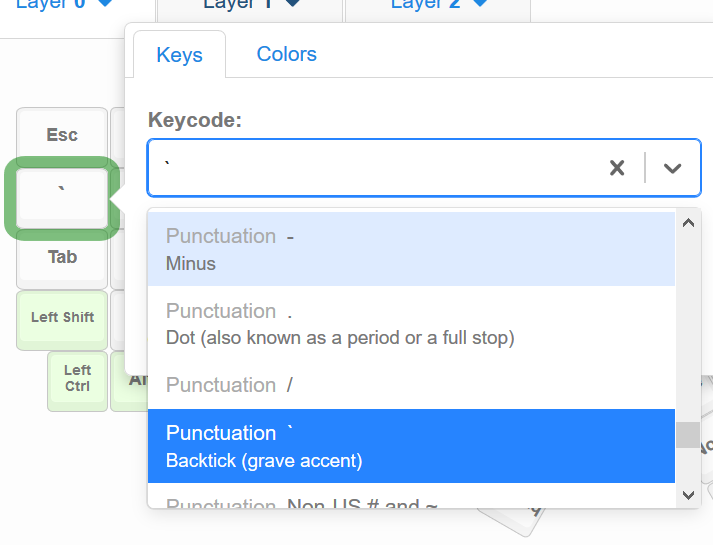The image size is (713, 545).
Task: Clear the Keycode field with the X icon
Action: [617, 168]
